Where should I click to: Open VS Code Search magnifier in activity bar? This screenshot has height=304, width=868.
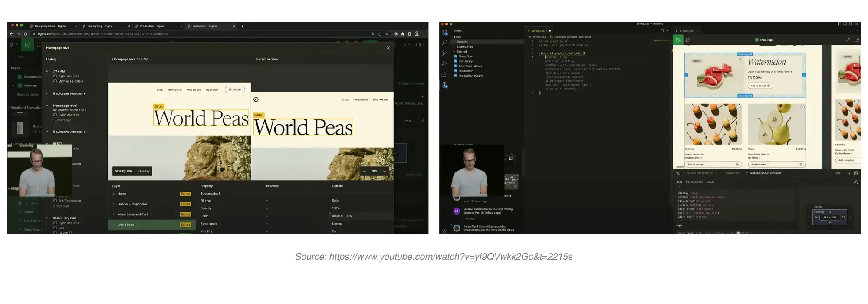444,43
